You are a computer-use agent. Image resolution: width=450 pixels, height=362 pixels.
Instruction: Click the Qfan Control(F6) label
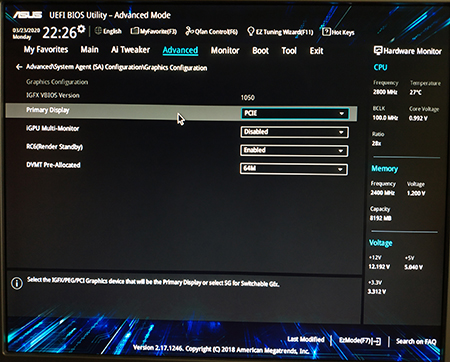216,32
